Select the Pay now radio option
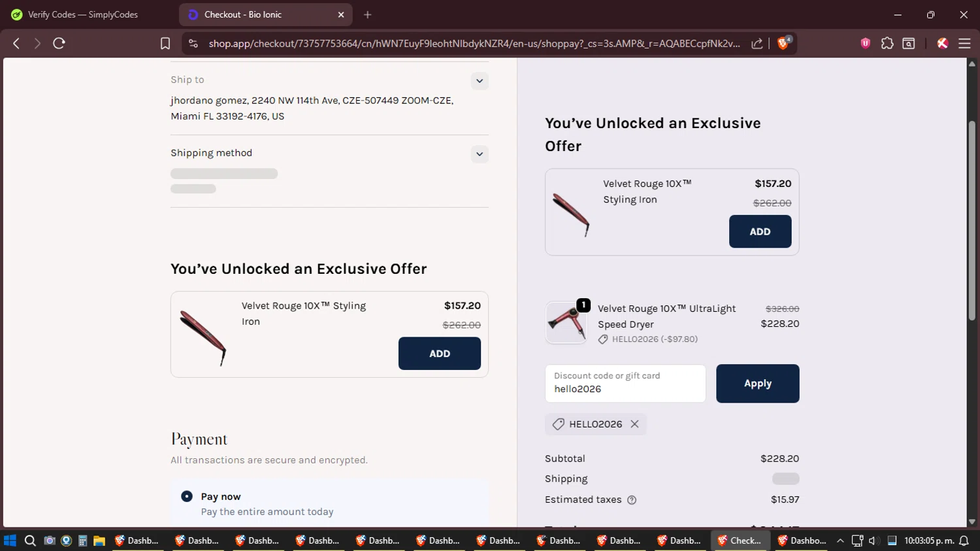The width and height of the screenshot is (980, 551). point(187,497)
